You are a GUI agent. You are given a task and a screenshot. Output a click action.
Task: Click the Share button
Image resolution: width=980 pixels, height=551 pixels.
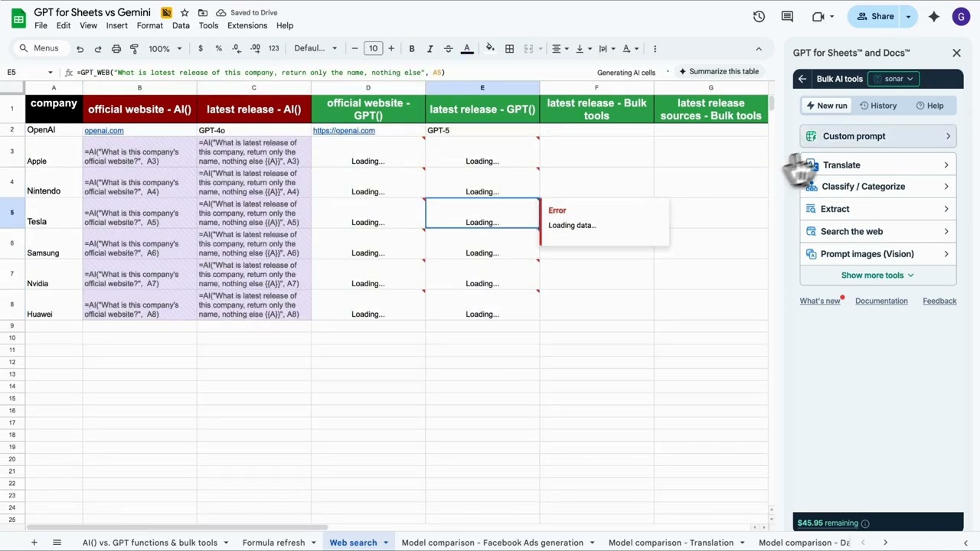pyautogui.click(x=875, y=17)
